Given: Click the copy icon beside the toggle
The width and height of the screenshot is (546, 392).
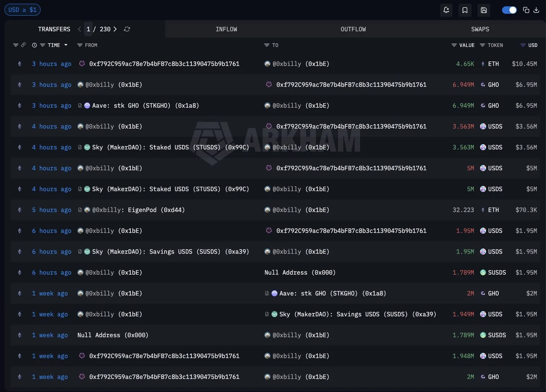Looking at the screenshot, I should [x=526, y=10].
